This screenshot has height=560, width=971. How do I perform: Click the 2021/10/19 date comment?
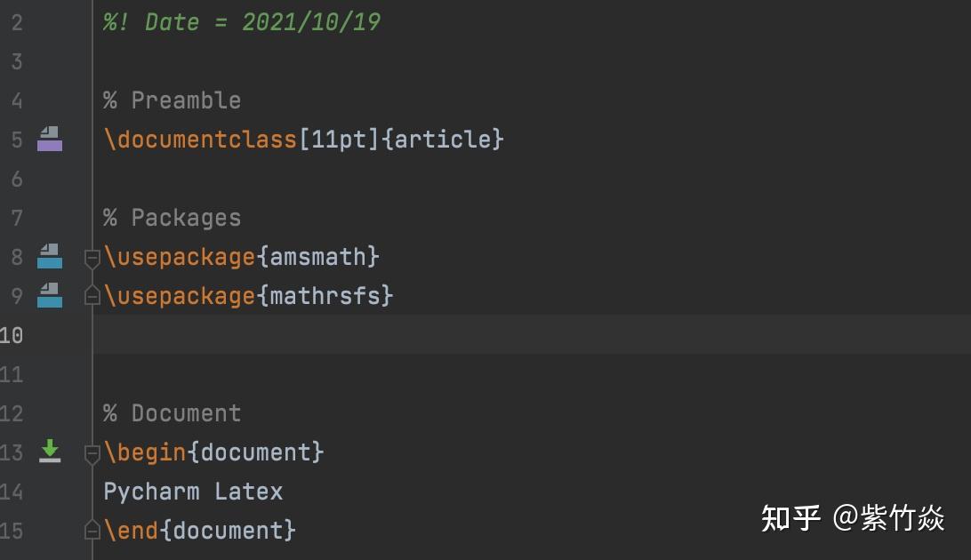309,22
